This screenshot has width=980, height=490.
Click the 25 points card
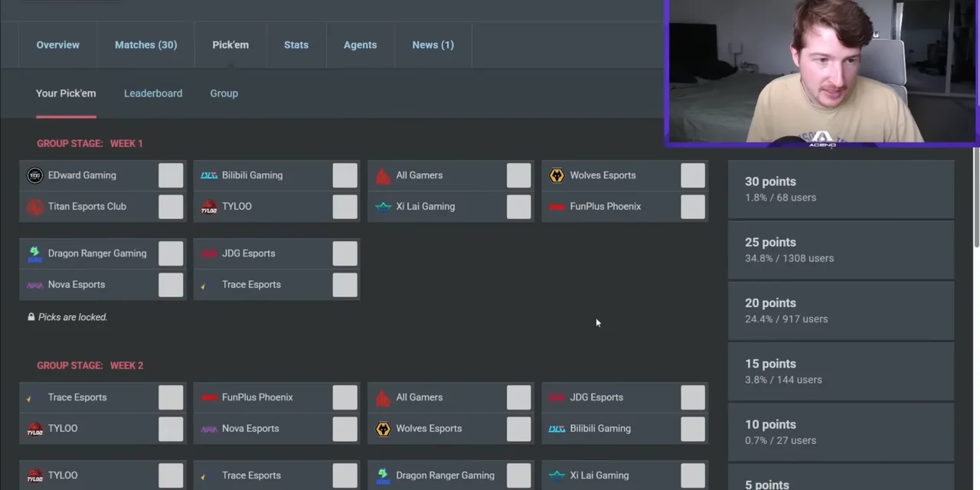click(x=841, y=250)
